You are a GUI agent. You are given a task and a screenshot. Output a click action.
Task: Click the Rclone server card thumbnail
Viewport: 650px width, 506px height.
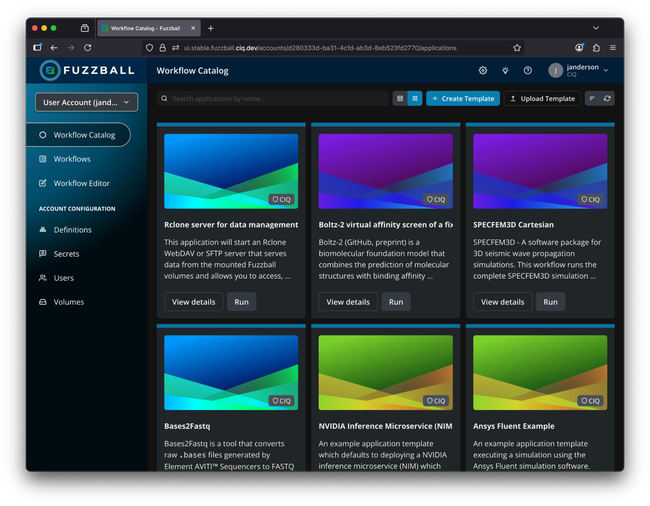[x=231, y=171]
